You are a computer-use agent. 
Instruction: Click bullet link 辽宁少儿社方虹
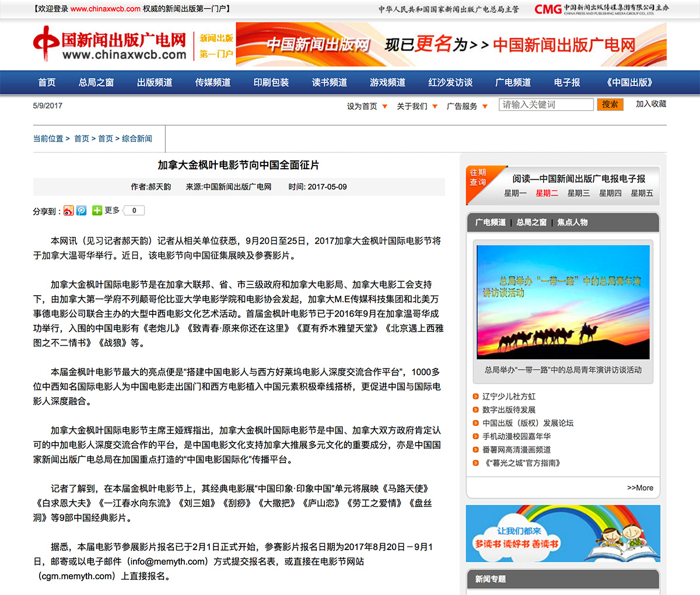(x=509, y=397)
